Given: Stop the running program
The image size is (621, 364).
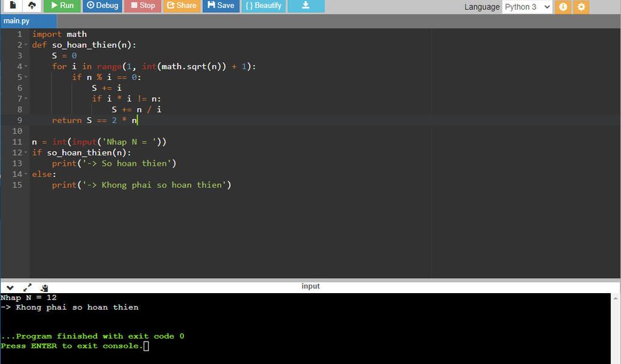Looking at the screenshot, I should [143, 5].
